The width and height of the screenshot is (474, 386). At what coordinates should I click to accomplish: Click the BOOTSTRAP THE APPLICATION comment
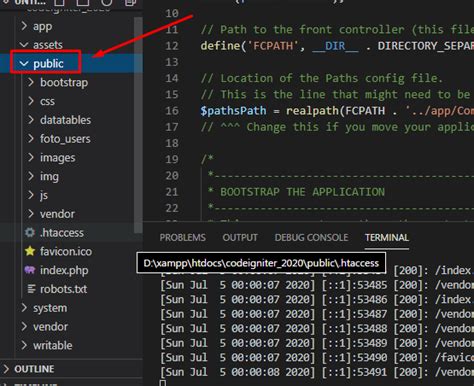(x=302, y=192)
